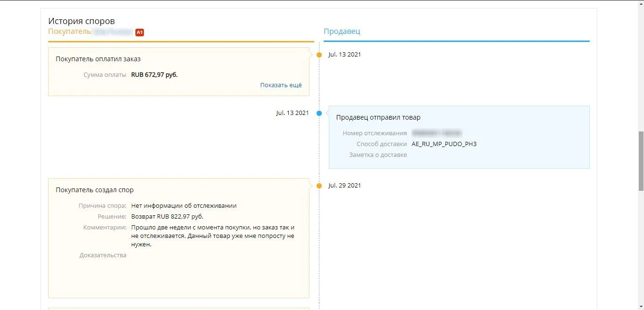Image resolution: width=644 pixels, height=310 pixels.
Task: Click the buyer's comment beginning "Прошло две недели"
Action: coord(213,236)
